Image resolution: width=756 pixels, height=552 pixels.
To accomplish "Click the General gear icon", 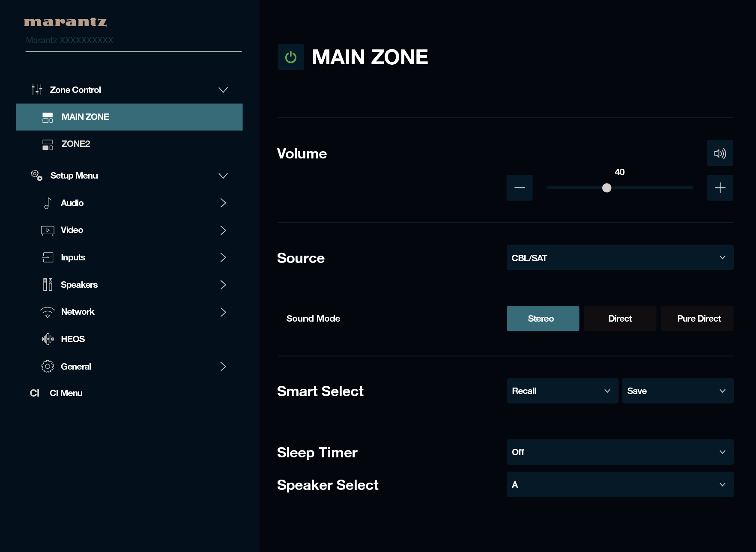I will pos(48,367).
